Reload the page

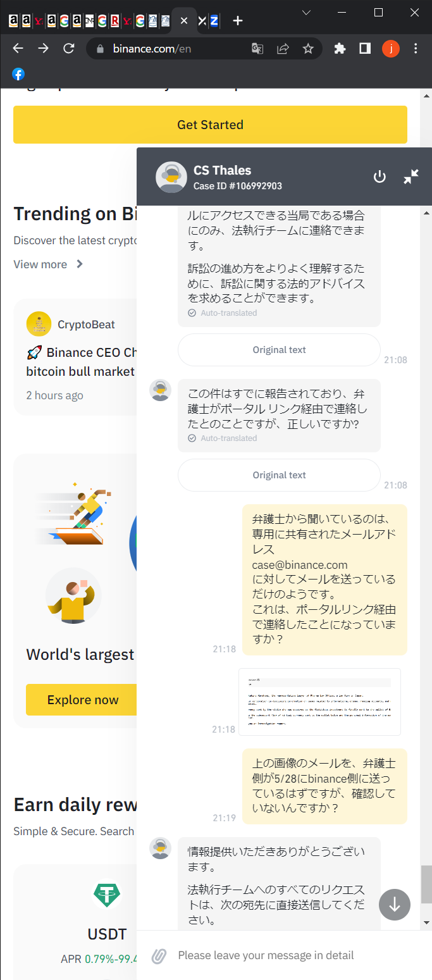[69, 49]
